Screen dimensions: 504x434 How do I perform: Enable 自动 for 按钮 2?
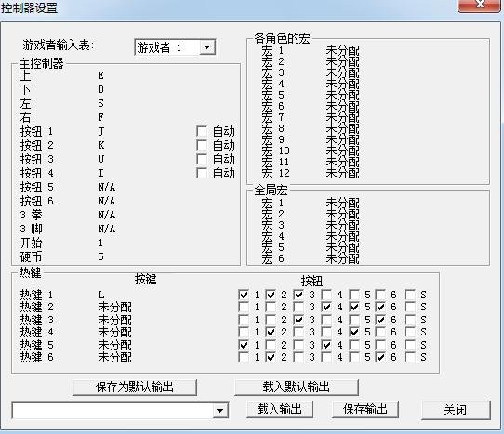[202, 145]
